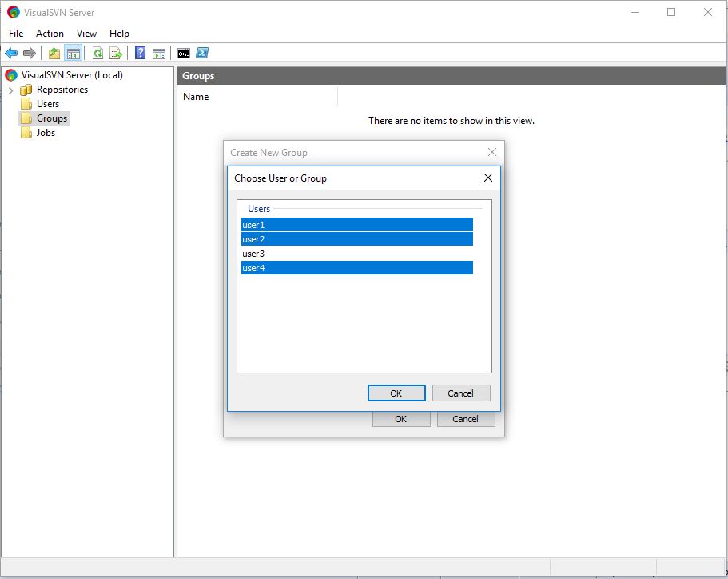Click the forward navigation arrow
The width and height of the screenshot is (728, 579).
[30, 53]
